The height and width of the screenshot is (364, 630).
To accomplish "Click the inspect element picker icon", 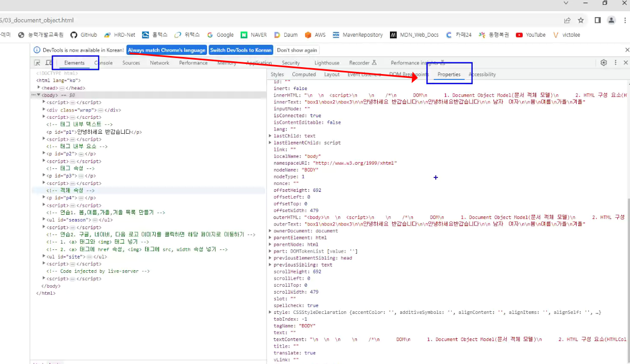I will [x=37, y=62].
